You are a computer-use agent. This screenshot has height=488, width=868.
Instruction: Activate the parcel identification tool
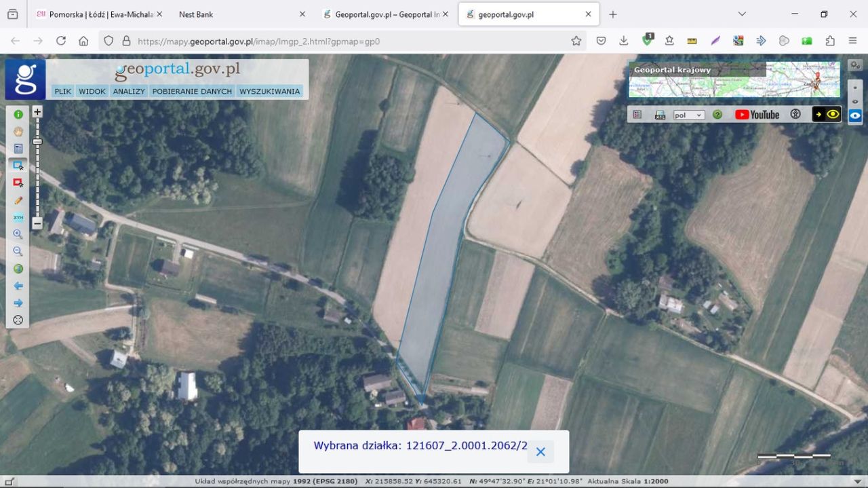click(x=18, y=165)
